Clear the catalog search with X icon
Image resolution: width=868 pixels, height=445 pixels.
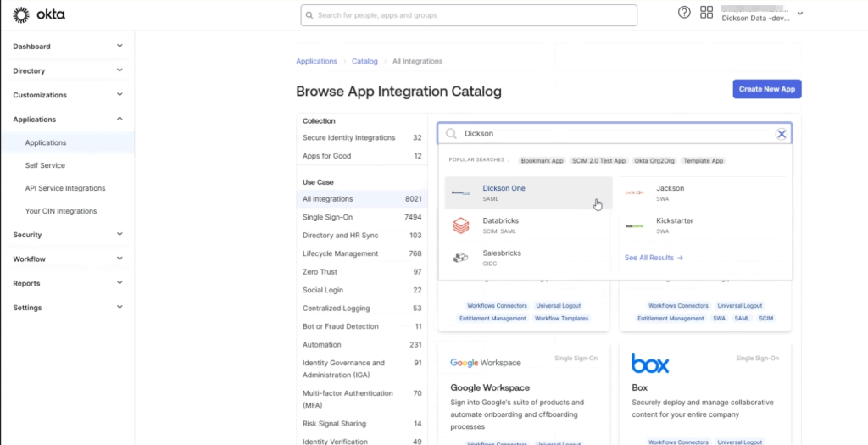point(781,134)
